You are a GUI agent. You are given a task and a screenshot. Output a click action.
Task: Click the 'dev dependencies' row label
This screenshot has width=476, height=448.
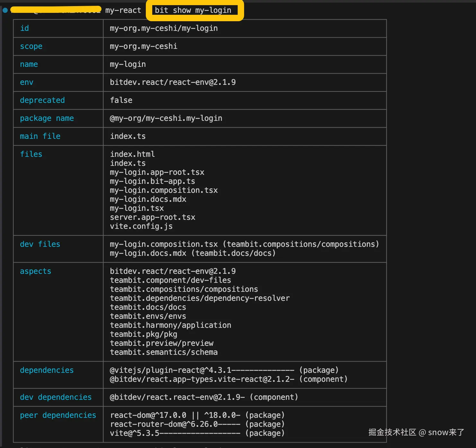point(56,397)
